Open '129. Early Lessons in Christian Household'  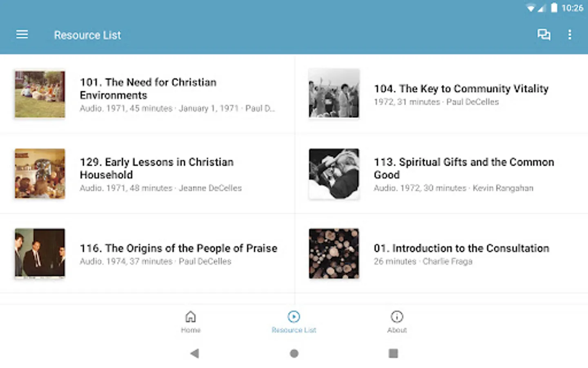(x=157, y=168)
